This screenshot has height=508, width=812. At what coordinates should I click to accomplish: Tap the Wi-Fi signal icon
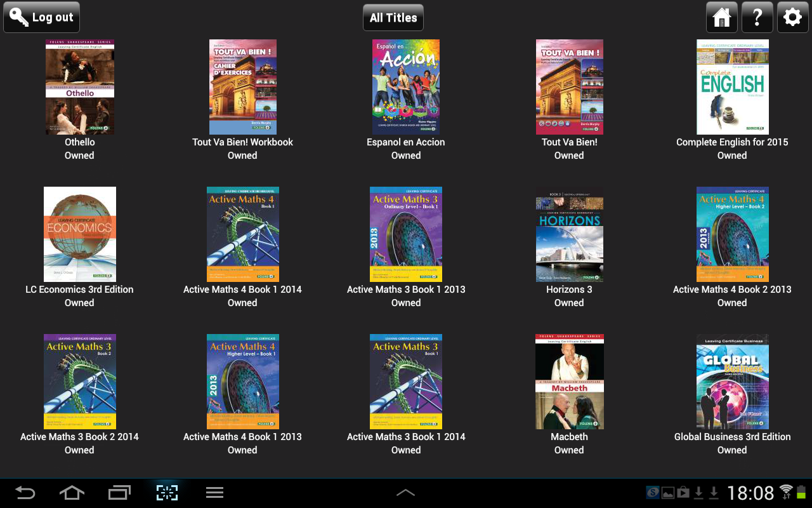[x=787, y=491]
